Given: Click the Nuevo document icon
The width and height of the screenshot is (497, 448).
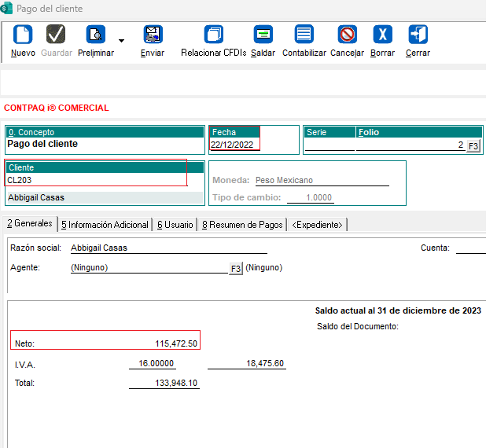Looking at the screenshot, I should 23,35.
